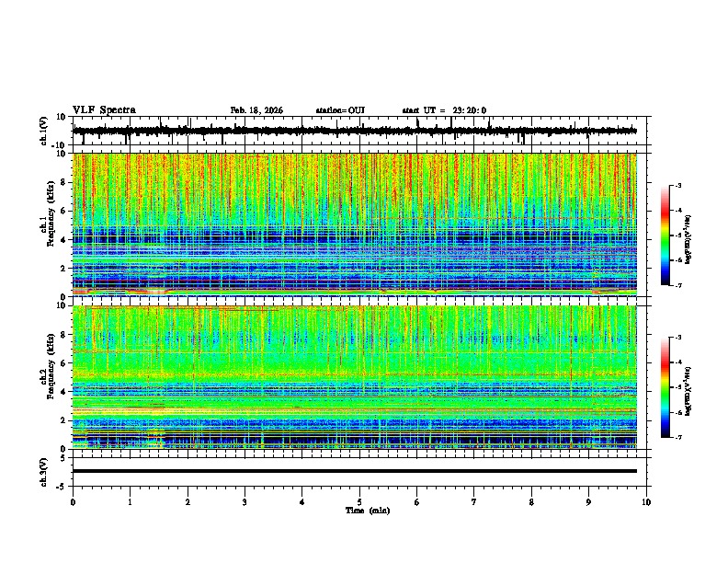Click the "0" tick on the time axis
The width and height of the screenshot is (728, 563).
73,502
